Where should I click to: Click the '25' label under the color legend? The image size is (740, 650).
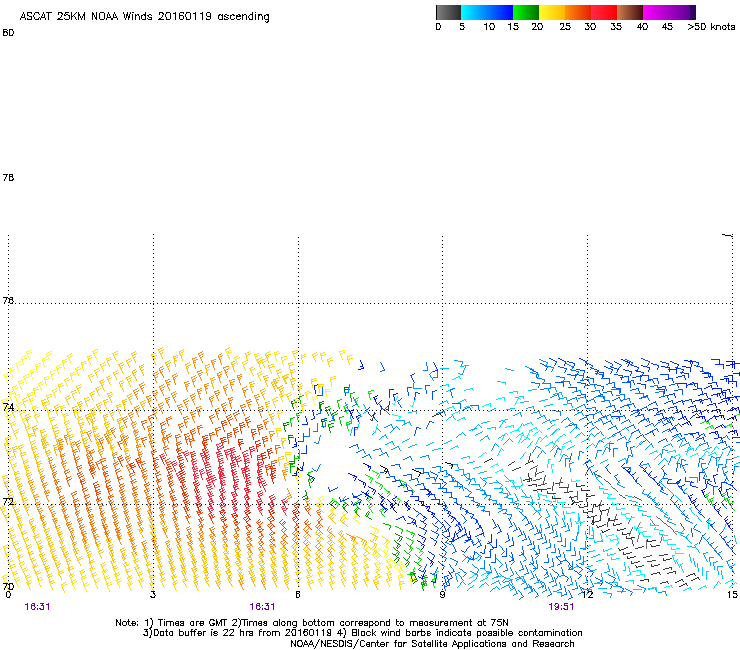click(x=565, y=27)
